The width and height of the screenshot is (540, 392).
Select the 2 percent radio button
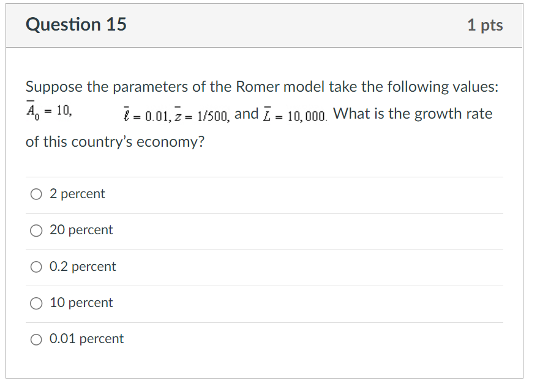[x=36, y=194]
